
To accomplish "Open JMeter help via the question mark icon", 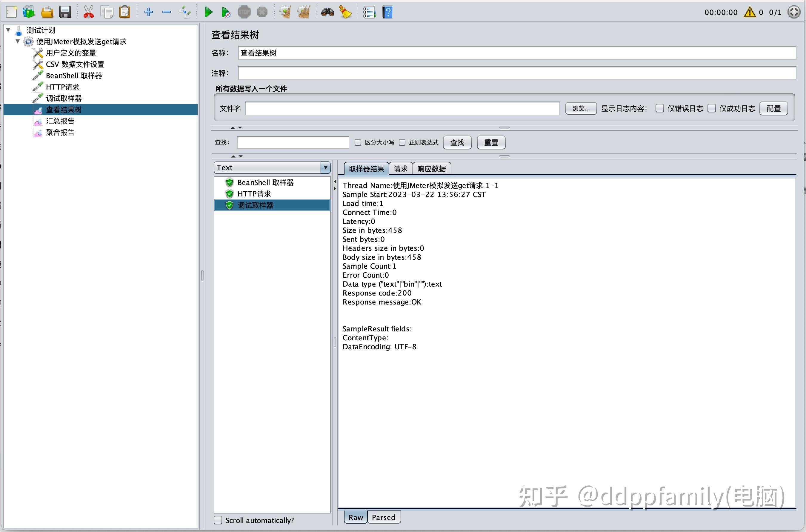I will tap(387, 12).
